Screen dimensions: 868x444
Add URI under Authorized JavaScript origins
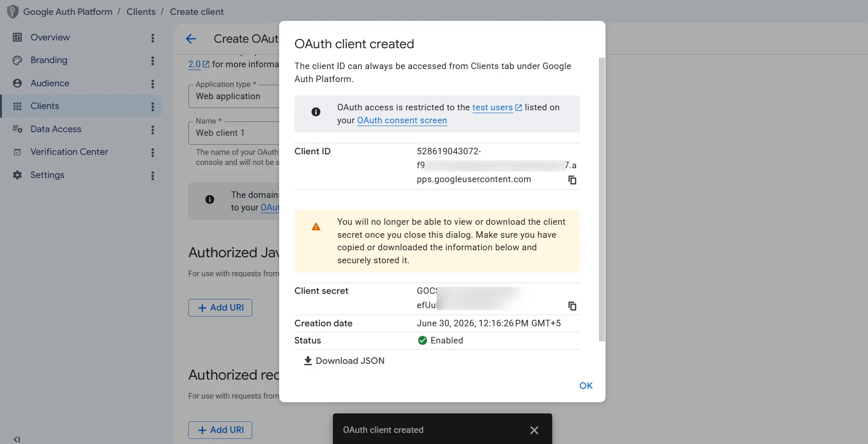220,308
